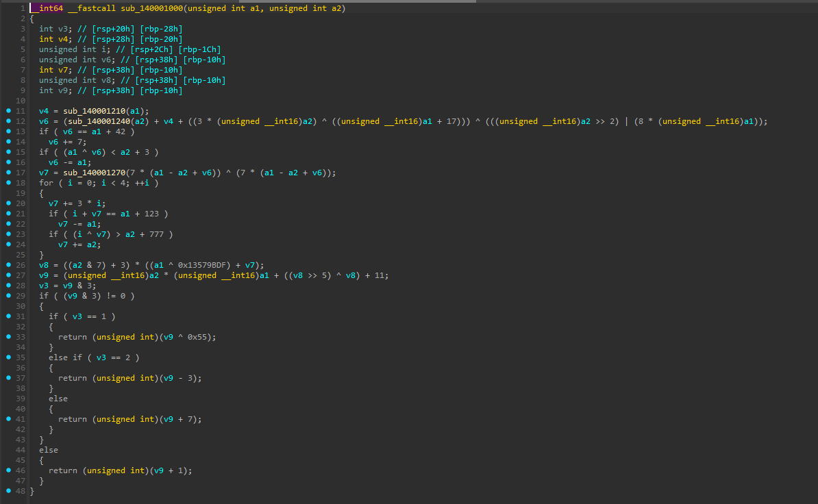Select function name sub_140001000 in the signature
Screen dimensions: 818x504
(x=152, y=8)
